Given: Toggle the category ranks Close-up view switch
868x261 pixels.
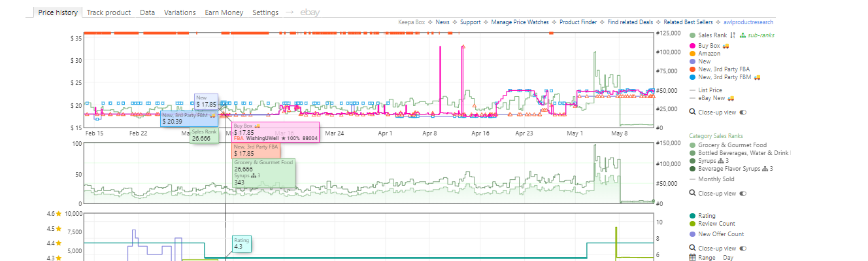Looking at the screenshot, I should coord(743,193).
